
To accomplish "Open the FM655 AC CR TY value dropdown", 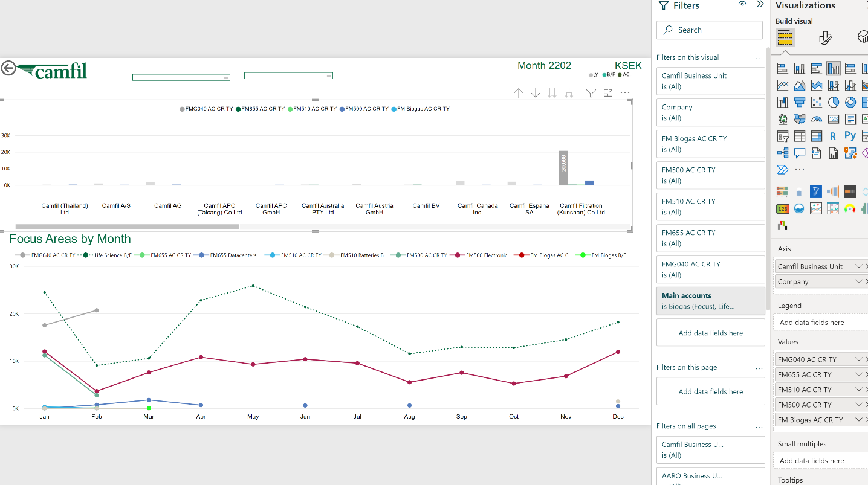I will pyautogui.click(x=859, y=374).
